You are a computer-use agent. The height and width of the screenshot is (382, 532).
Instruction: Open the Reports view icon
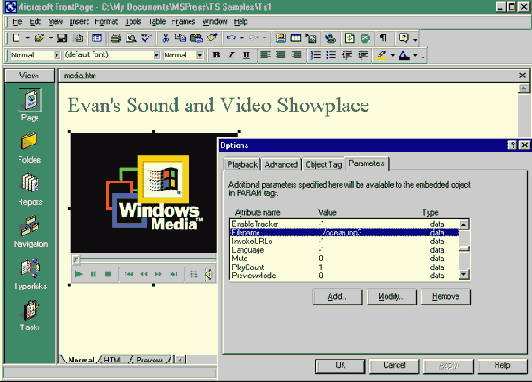click(x=30, y=183)
